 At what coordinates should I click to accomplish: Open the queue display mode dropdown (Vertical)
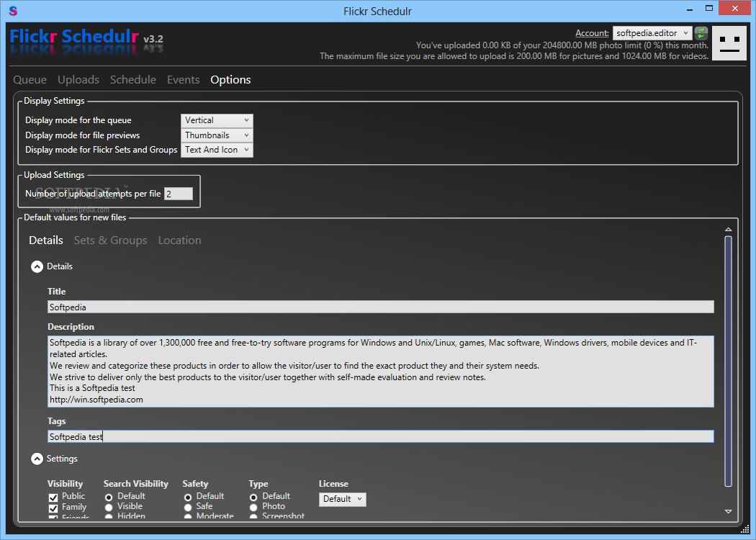(x=217, y=120)
